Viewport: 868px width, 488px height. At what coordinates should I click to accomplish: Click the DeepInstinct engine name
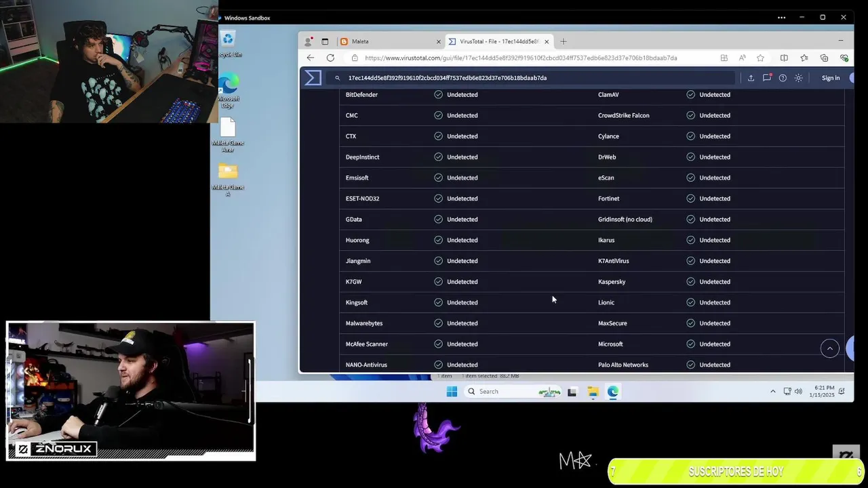[x=363, y=157]
